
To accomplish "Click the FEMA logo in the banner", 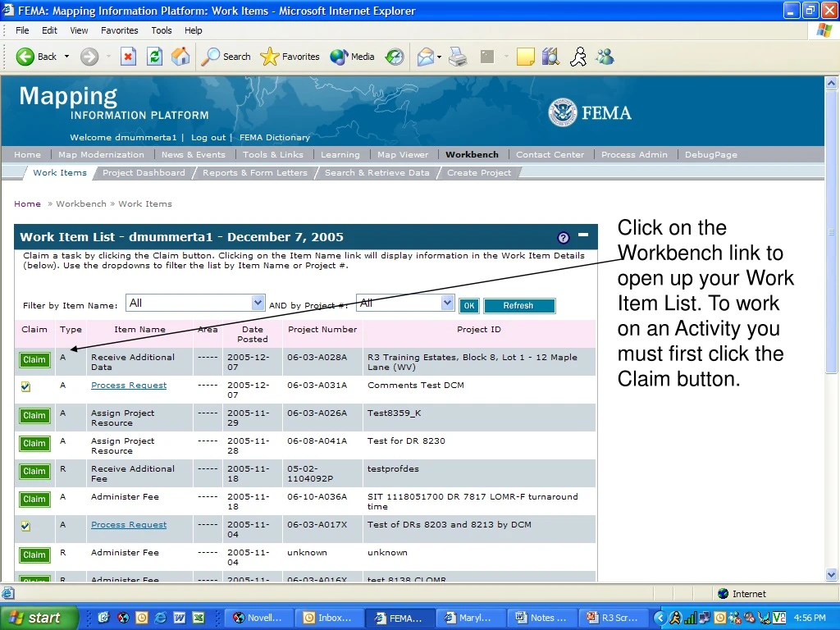I will [x=590, y=112].
